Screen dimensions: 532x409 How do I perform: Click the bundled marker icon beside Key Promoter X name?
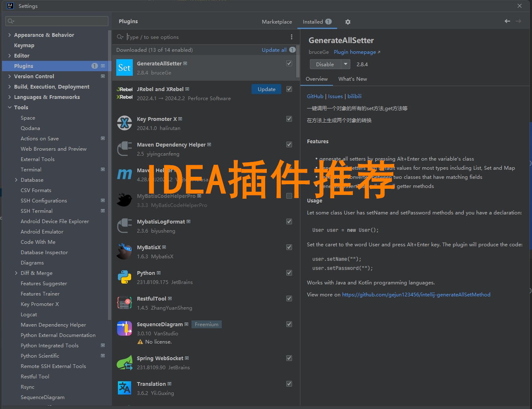click(180, 119)
